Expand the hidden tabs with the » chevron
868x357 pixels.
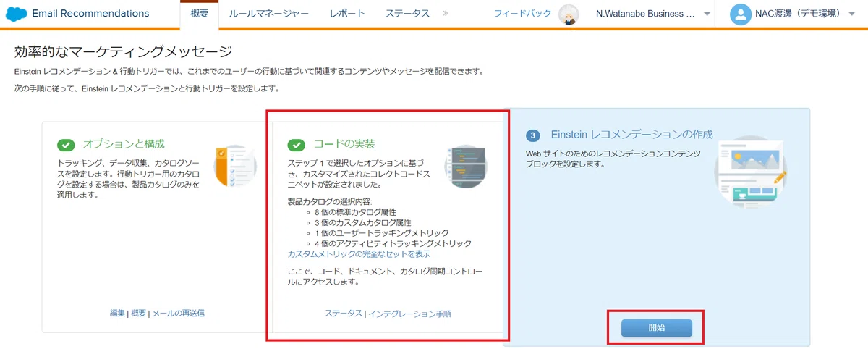click(x=446, y=13)
